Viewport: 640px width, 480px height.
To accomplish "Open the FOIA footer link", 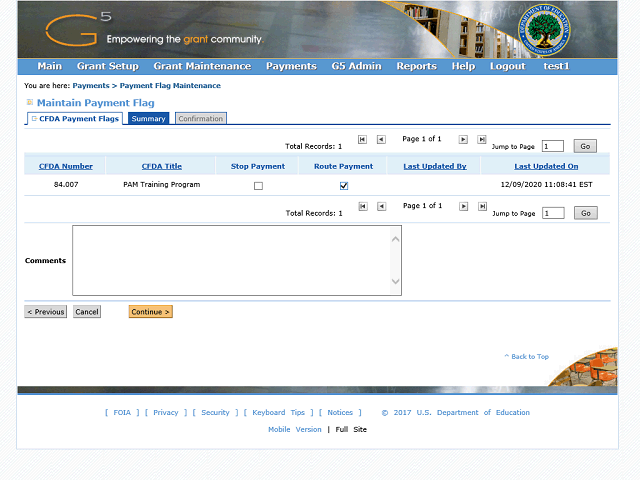I will (122, 413).
